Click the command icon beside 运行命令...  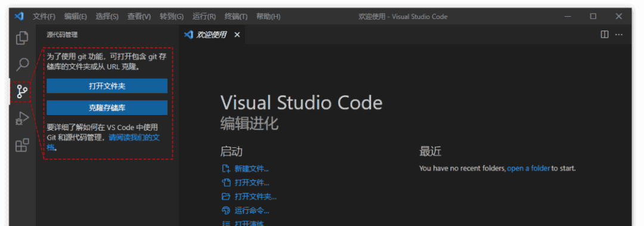pyautogui.click(x=226, y=211)
